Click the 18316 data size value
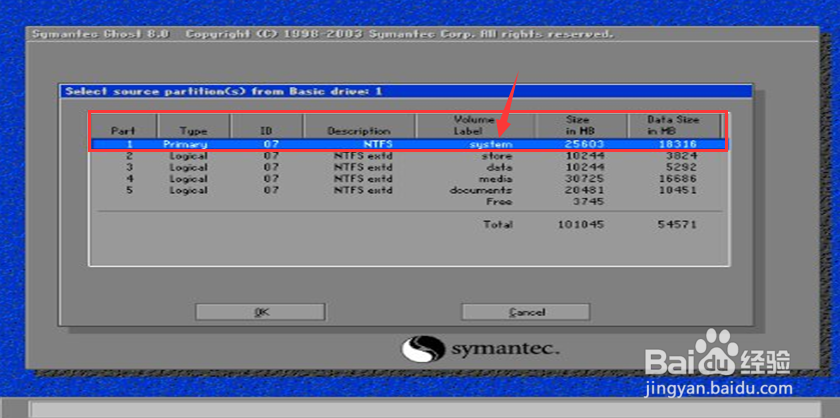The width and height of the screenshot is (840, 418). click(x=678, y=144)
